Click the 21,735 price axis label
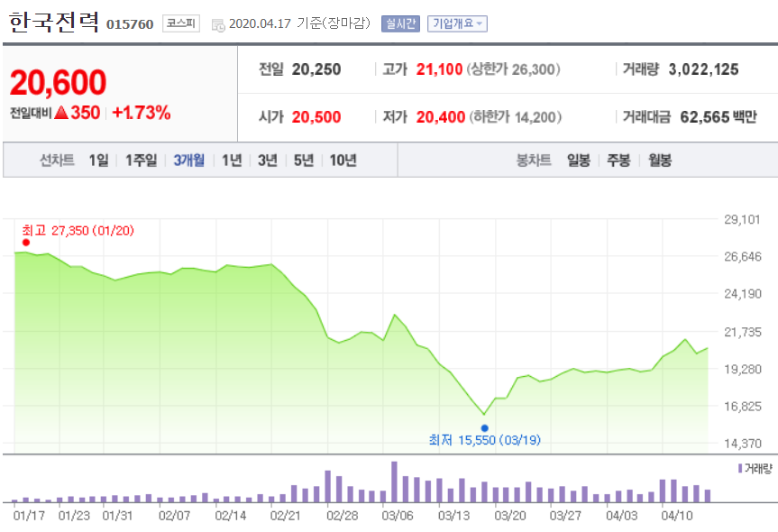The image size is (778, 532). click(742, 332)
